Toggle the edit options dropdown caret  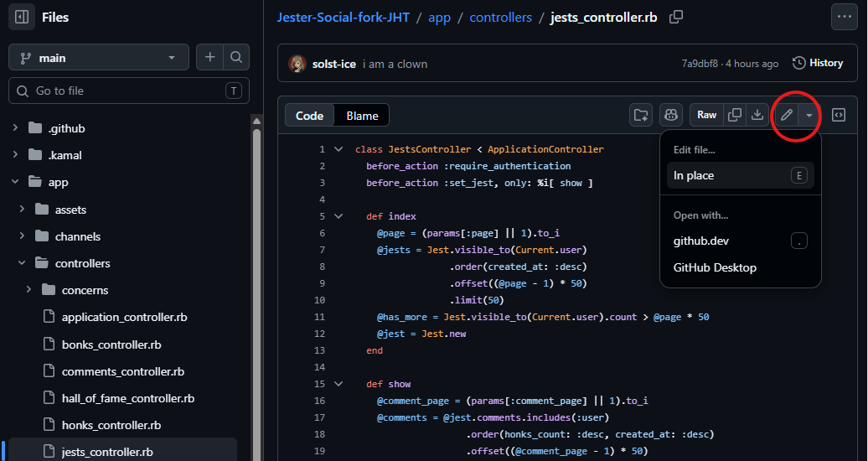[x=809, y=116]
